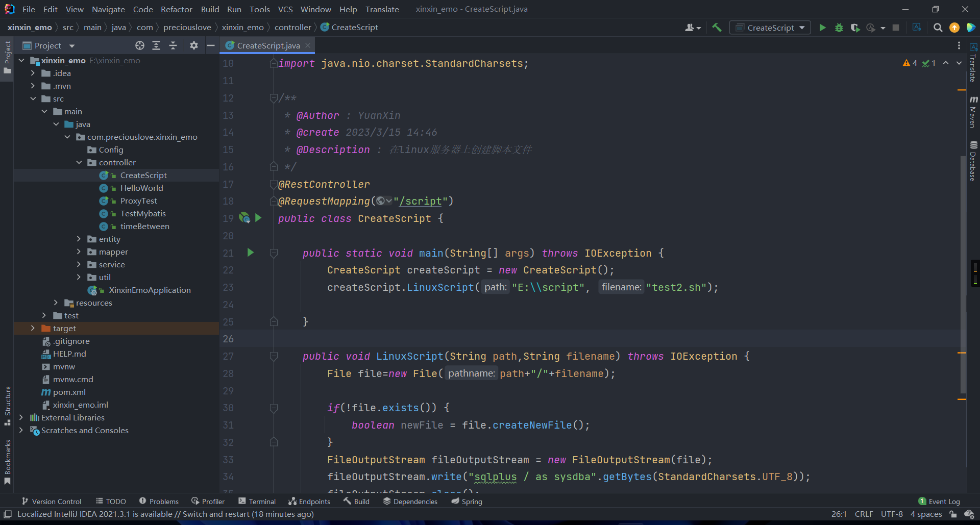Click the Search Everywhere magnifier icon
The image size is (980, 525).
pyautogui.click(x=938, y=28)
